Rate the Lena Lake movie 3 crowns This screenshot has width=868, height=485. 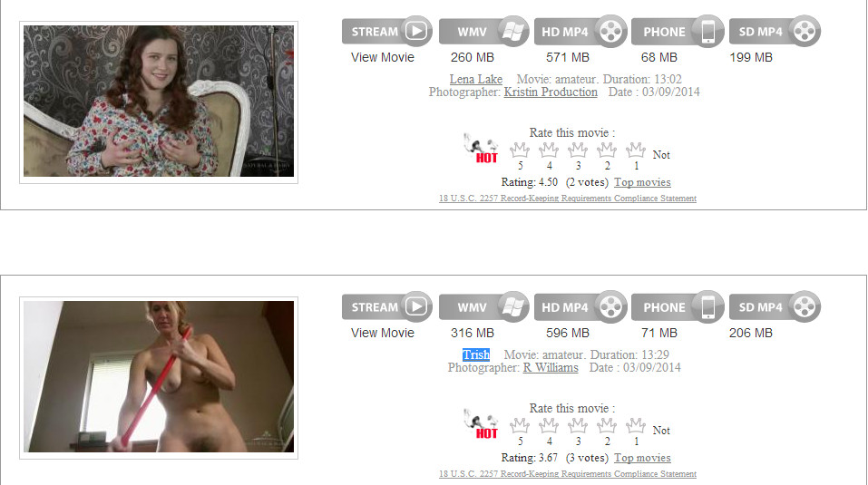[578, 150]
